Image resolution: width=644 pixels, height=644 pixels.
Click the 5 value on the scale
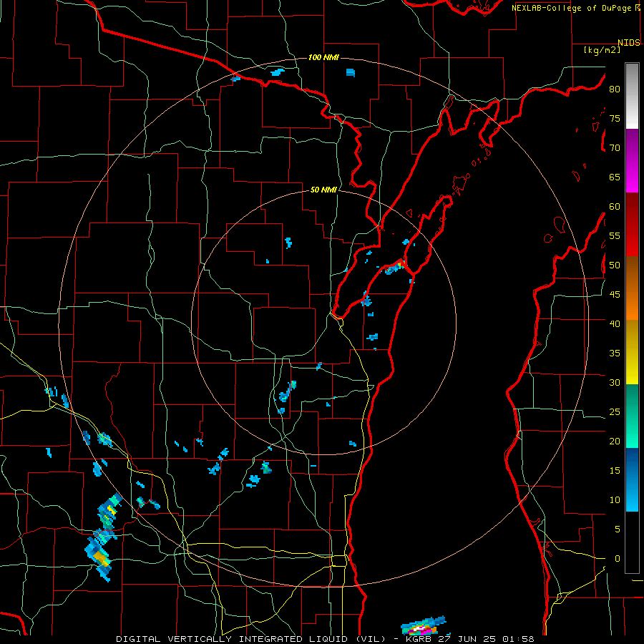618,529
